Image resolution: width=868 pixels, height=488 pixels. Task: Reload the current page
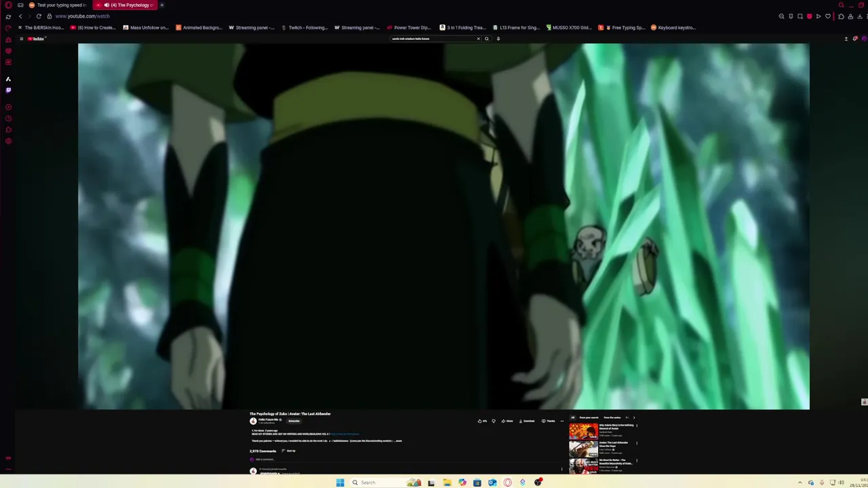(x=39, y=16)
